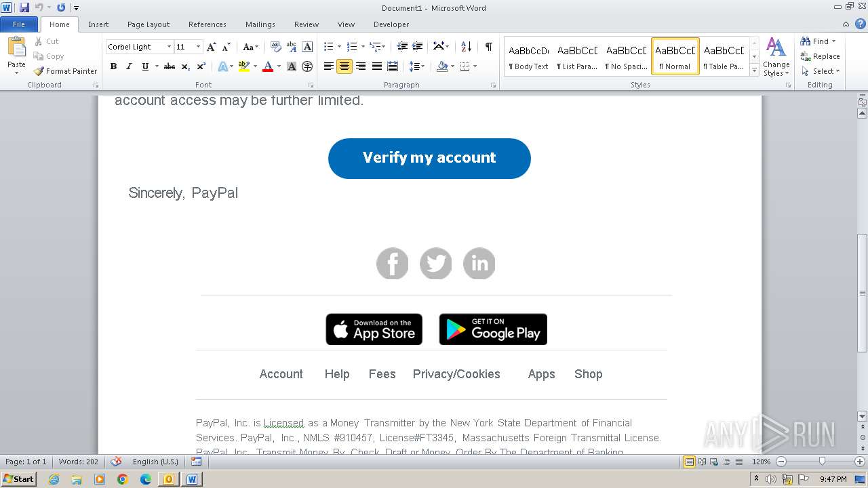Viewport: 868px width, 488px height.
Task: Click the Paste icon
Action: coord(16,47)
